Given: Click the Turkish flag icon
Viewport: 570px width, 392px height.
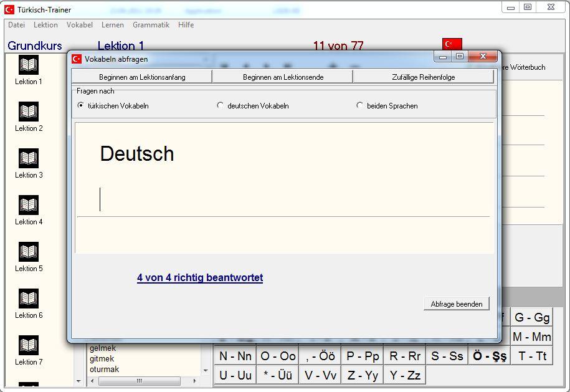Looking at the screenshot, I should pyautogui.click(x=452, y=44).
